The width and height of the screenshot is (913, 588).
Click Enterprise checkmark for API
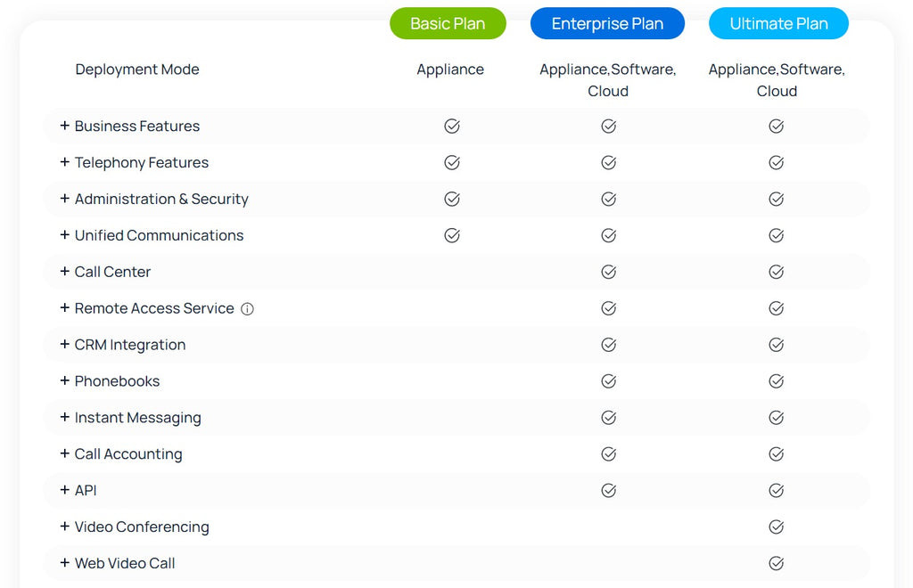coord(608,491)
